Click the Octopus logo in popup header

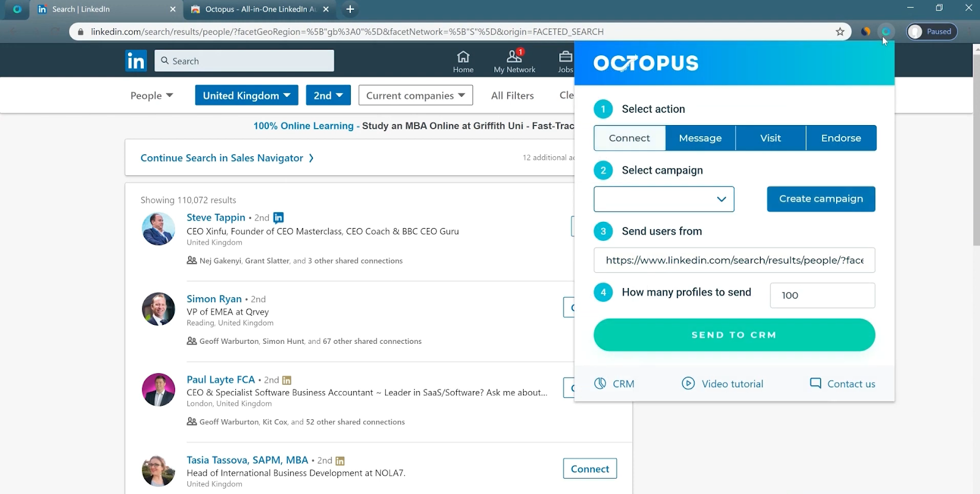coord(646,63)
